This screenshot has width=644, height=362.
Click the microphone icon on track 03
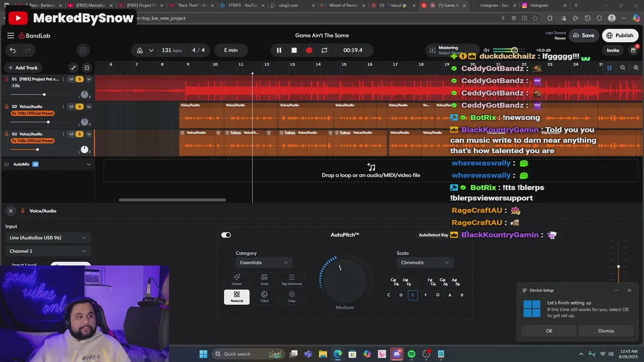point(7,134)
